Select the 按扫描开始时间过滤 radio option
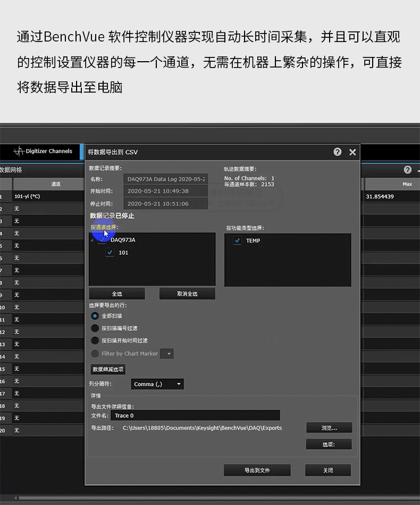This screenshot has height=505, width=420. [95, 341]
